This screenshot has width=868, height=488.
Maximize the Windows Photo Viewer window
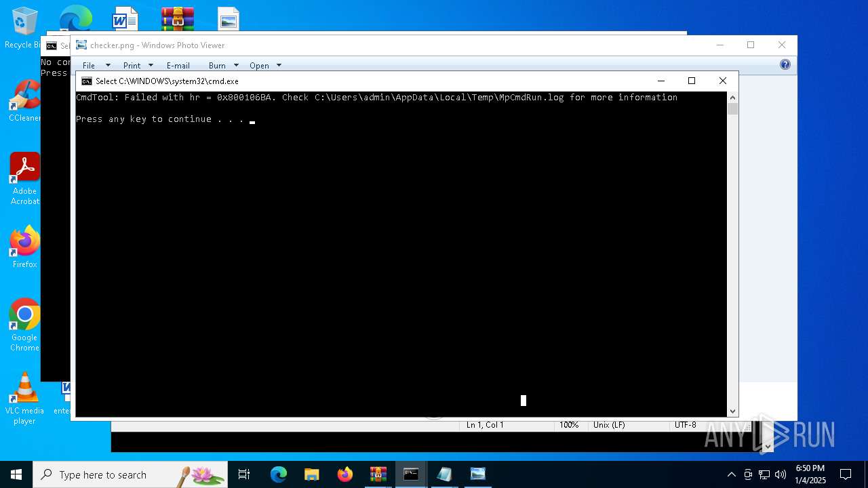(751, 45)
